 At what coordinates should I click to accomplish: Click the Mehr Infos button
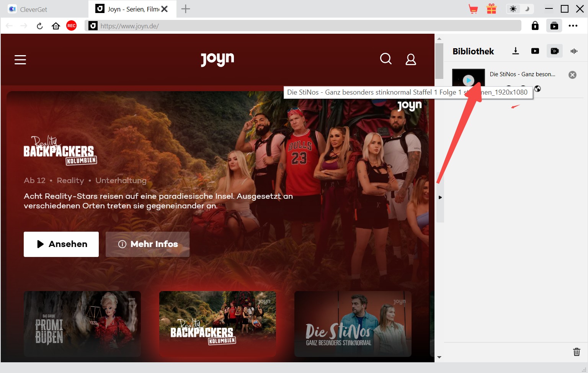tap(147, 244)
